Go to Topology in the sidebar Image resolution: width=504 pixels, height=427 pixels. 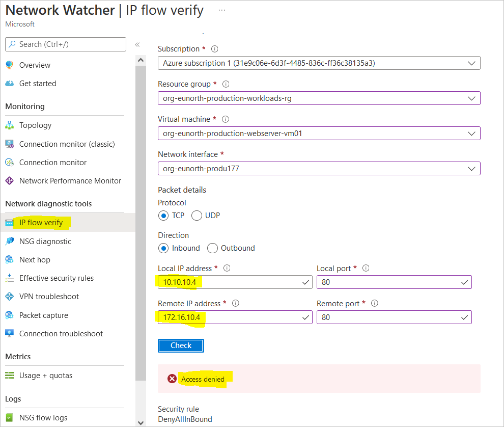35,125
